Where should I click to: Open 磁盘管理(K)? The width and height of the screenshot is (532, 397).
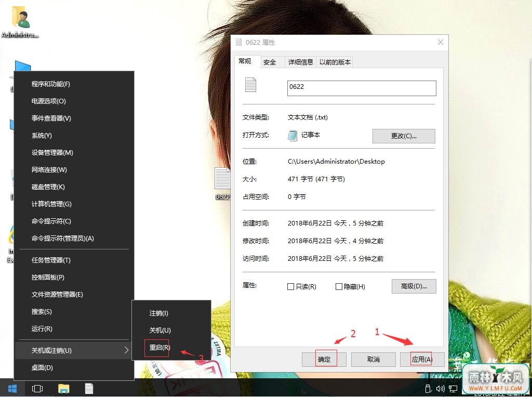coord(74,187)
